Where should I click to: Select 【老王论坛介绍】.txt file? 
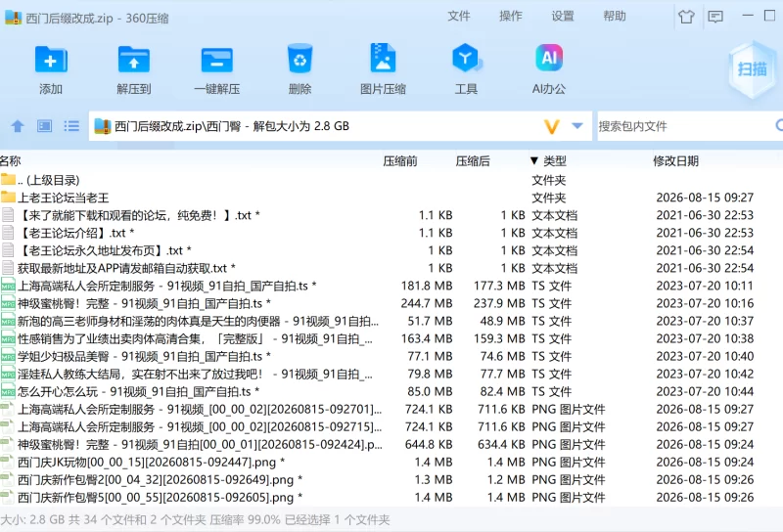391,233
